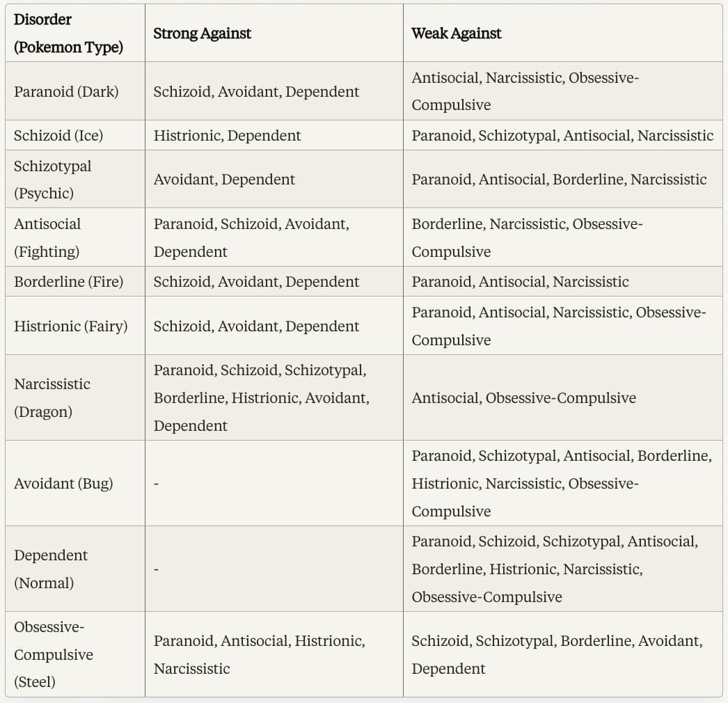Select the 'Schizoid (Ice)' cell

pos(58,135)
